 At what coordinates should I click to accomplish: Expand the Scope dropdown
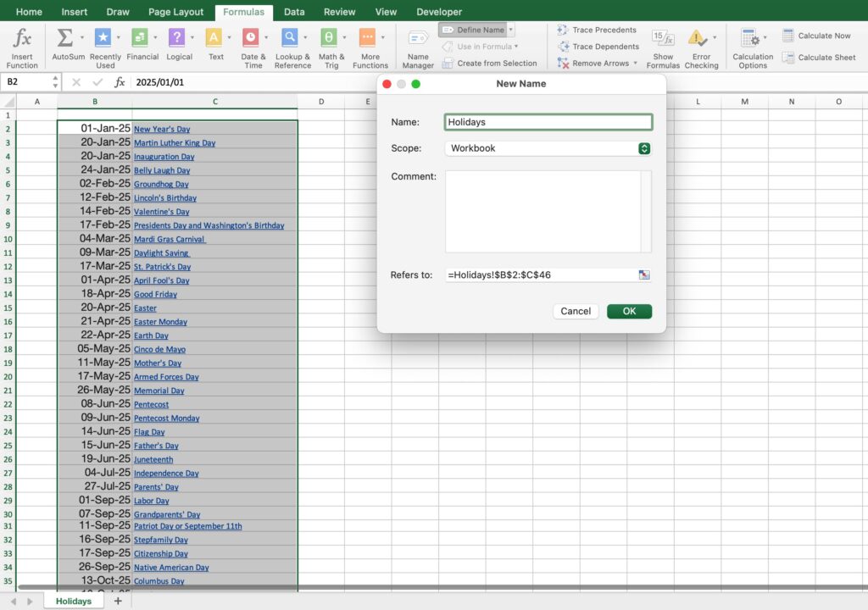pos(644,148)
